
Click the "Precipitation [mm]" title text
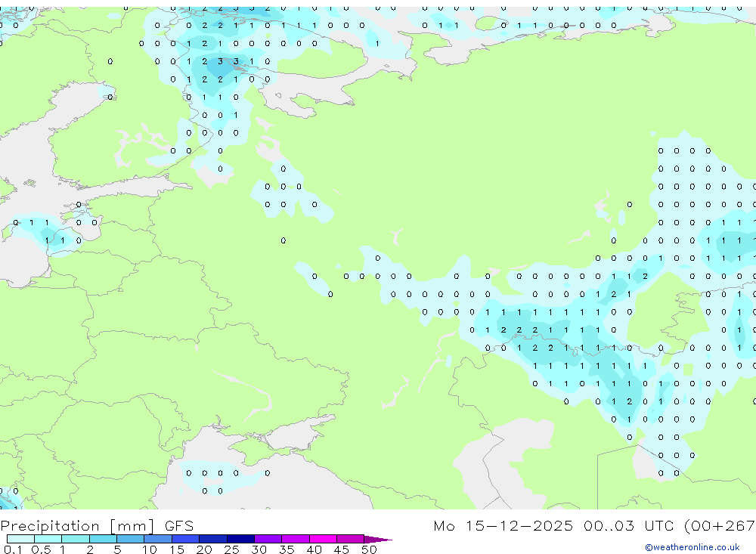point(78,526)
